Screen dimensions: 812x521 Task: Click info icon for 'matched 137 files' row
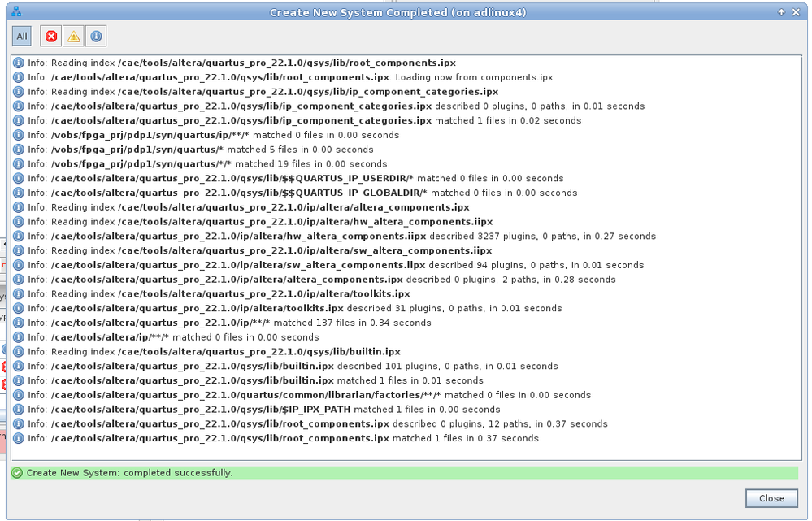pyautogui.click(x=19, y=323)
